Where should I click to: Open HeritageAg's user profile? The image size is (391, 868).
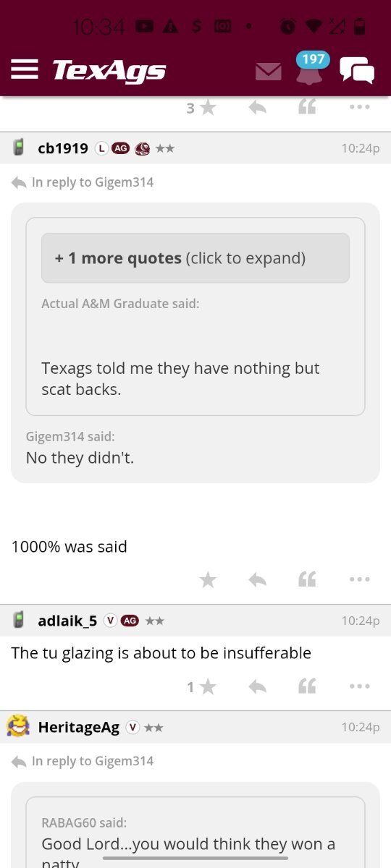point(78,727)
